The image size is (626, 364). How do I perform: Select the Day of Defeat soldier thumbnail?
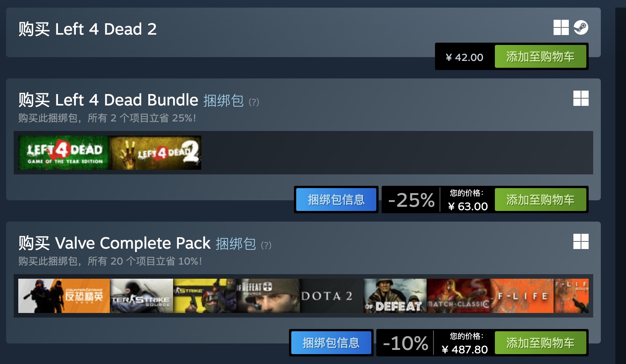pyautogui.click(x=395, y=296)
